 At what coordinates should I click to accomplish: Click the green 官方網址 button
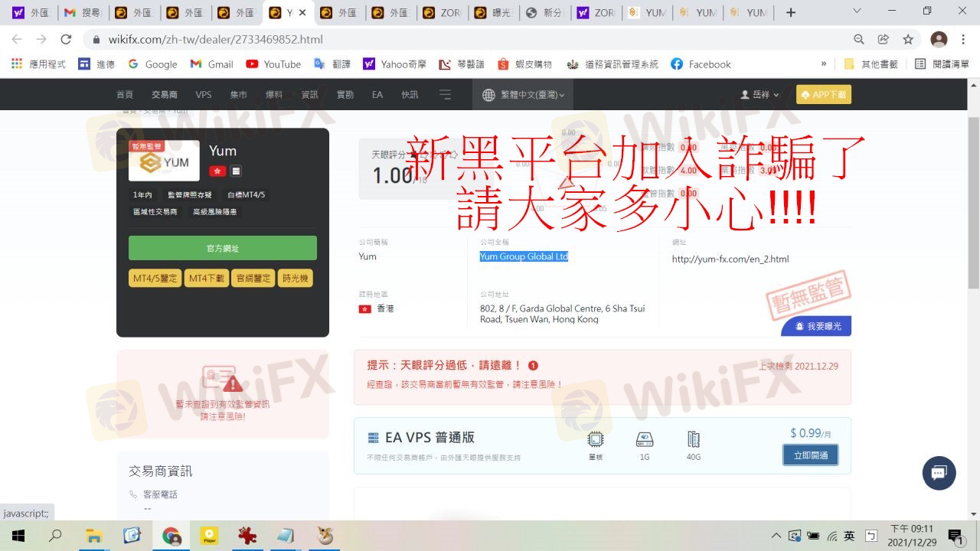[223, 248]
